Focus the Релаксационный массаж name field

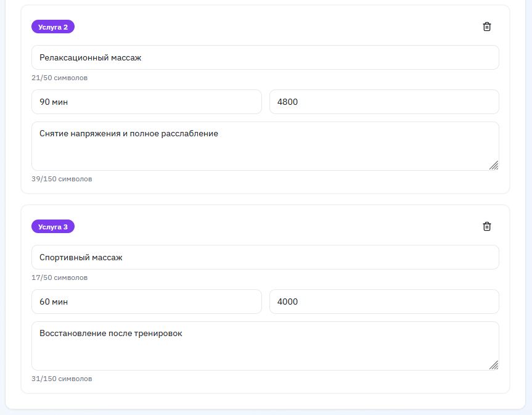[x=265, y=57]
